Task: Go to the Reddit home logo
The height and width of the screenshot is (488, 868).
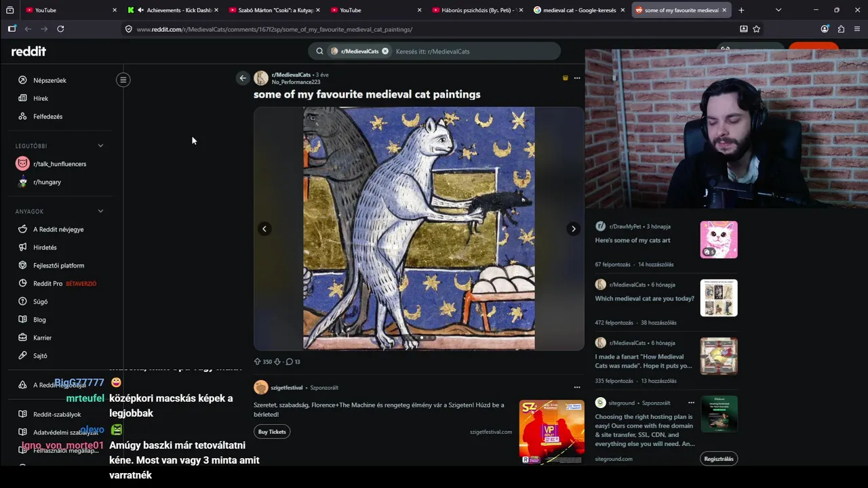Action: click(x=28, y=52)
